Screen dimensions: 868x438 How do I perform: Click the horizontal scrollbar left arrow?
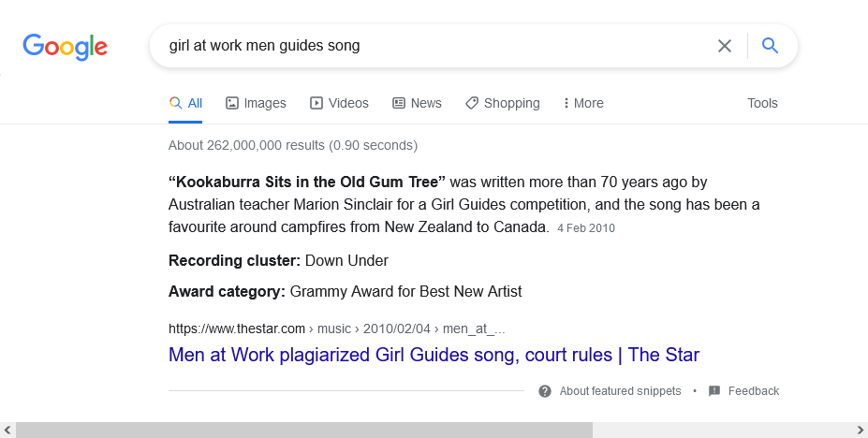[7, 430]
